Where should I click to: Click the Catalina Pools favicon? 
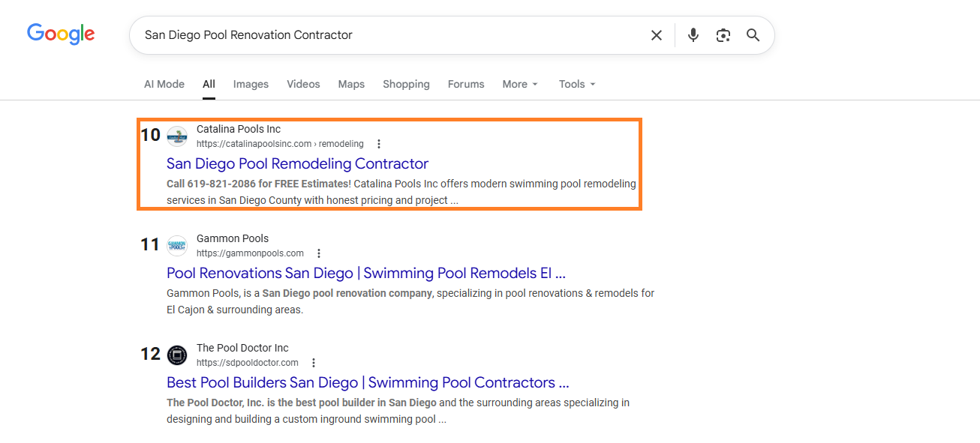(177, 136)
